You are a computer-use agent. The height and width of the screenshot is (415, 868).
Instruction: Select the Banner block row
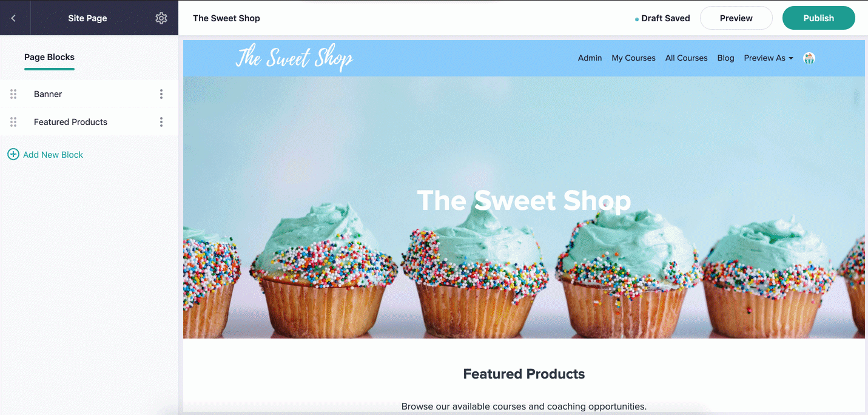(x=89, y=94)
